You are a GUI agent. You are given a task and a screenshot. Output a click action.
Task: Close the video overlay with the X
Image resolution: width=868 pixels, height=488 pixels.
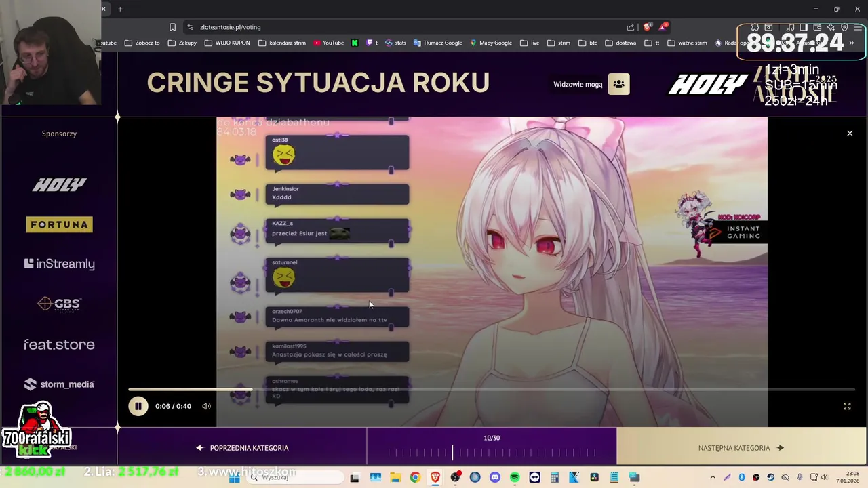[850, 134]
